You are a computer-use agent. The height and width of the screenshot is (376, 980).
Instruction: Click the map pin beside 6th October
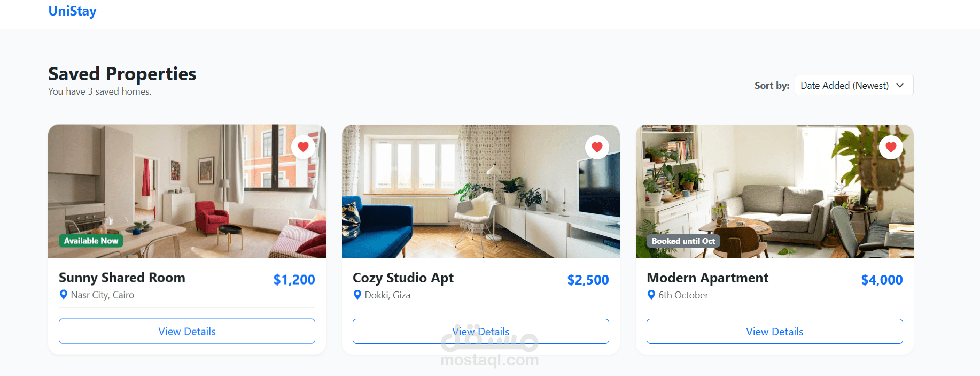coord(651,295)
